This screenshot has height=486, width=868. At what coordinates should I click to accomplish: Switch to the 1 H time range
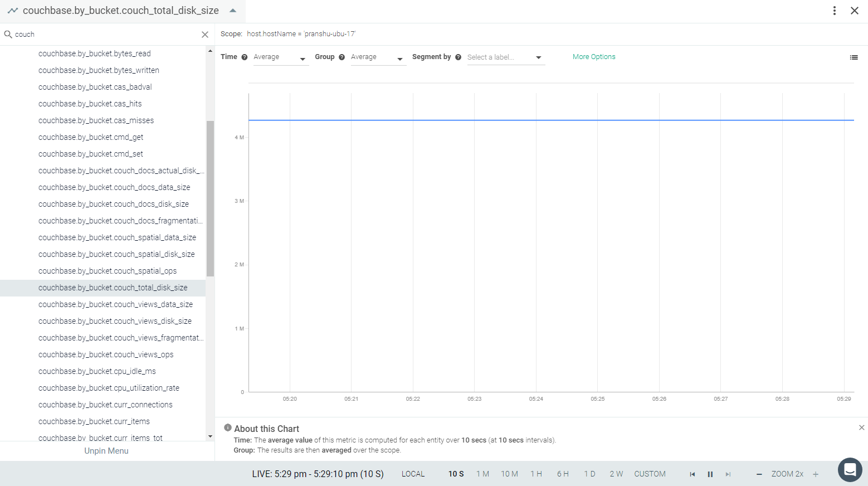point(536,474)
